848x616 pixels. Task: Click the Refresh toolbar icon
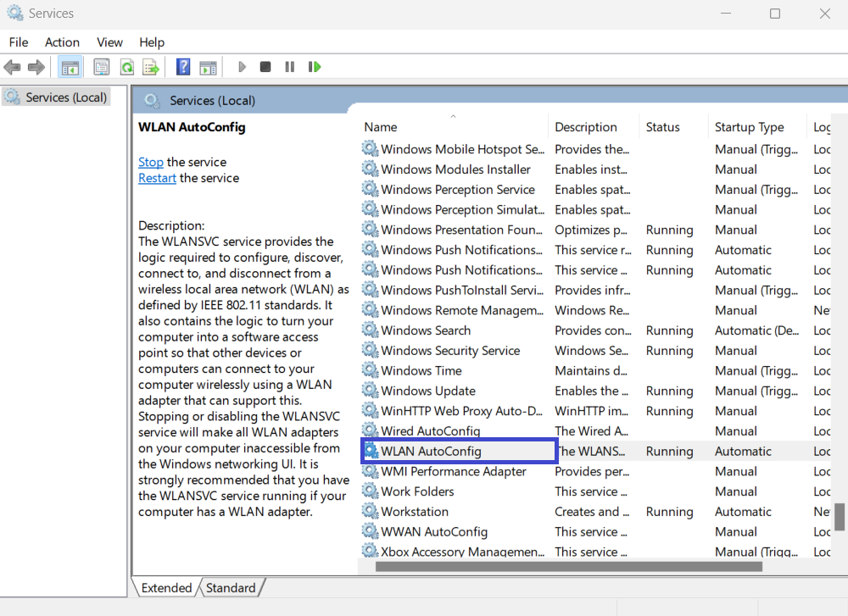tap(126, 67)
